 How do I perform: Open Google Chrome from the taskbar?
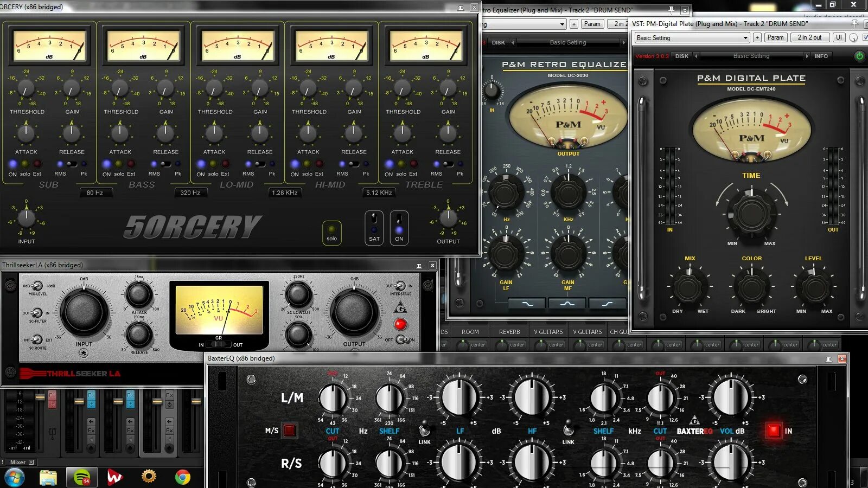point(183,477)
